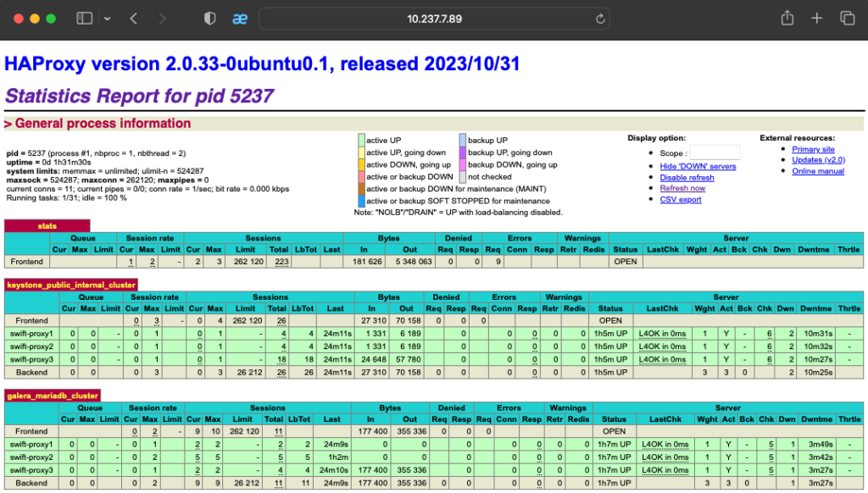Click the Refresh now link
The height and width of the screenshot is (493, 868).
tap(682, 188)
